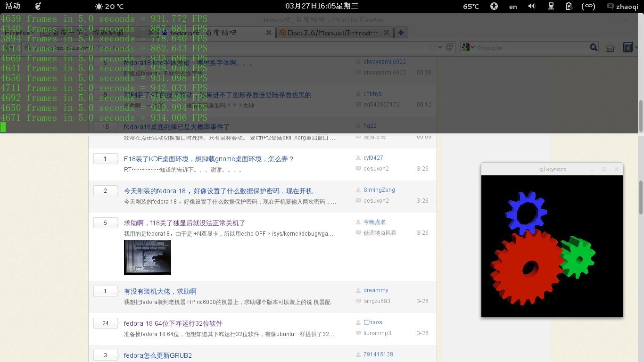The image size is (644, 362).
Task: Click the battery icon in top bar
Action: pos(569,6)
